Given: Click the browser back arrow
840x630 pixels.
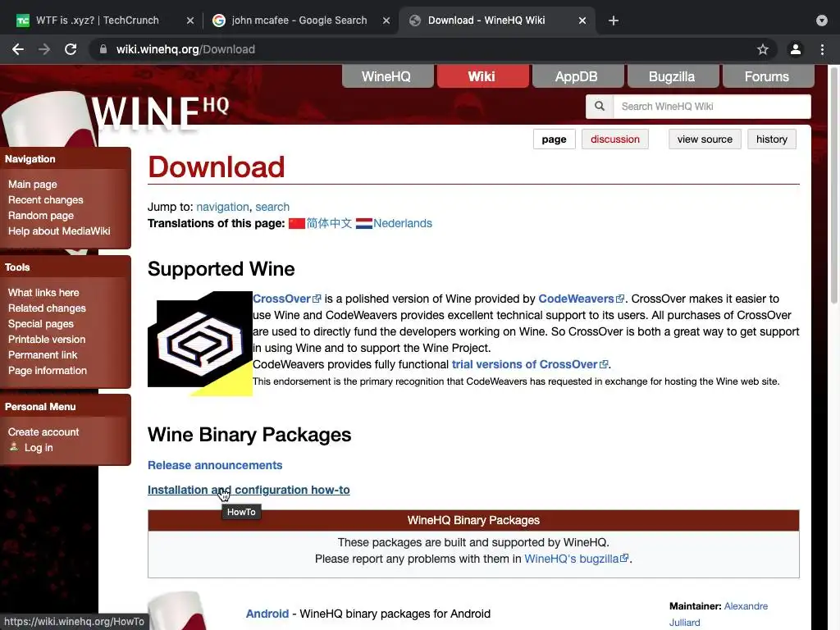Looking at the screenshot, I should point(18,49).
